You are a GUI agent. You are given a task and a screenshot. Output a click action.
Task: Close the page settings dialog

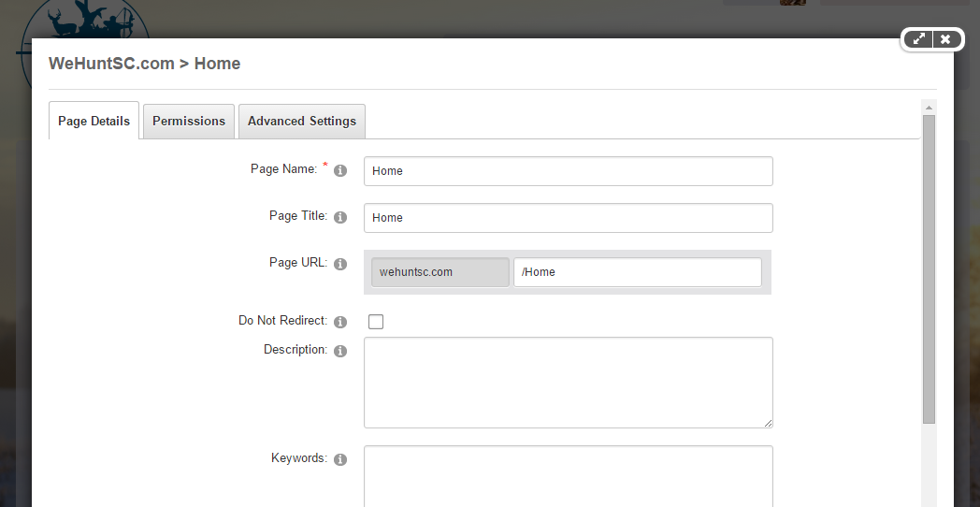[x=945, y=39]
